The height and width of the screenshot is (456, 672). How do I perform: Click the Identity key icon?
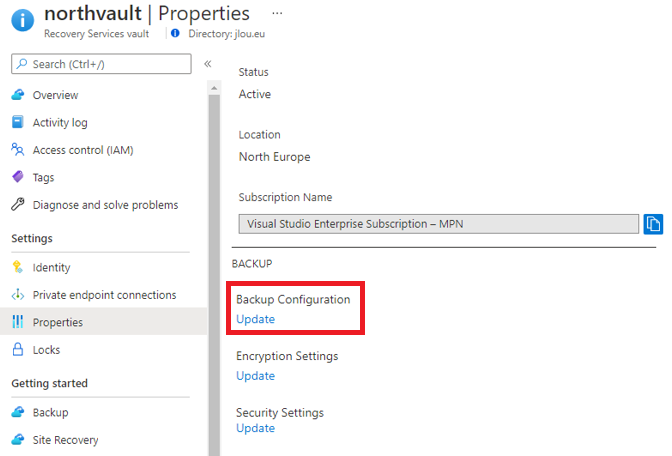[x=18, y=267]
